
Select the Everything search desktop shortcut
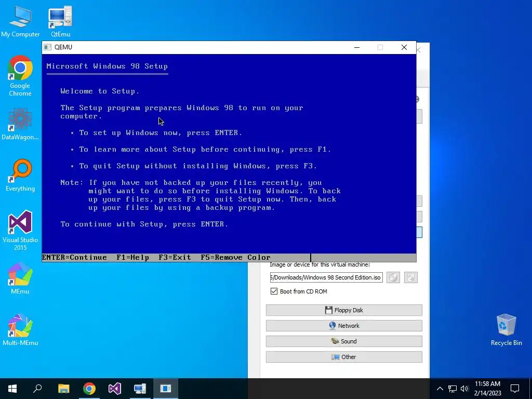pos(20,176)
